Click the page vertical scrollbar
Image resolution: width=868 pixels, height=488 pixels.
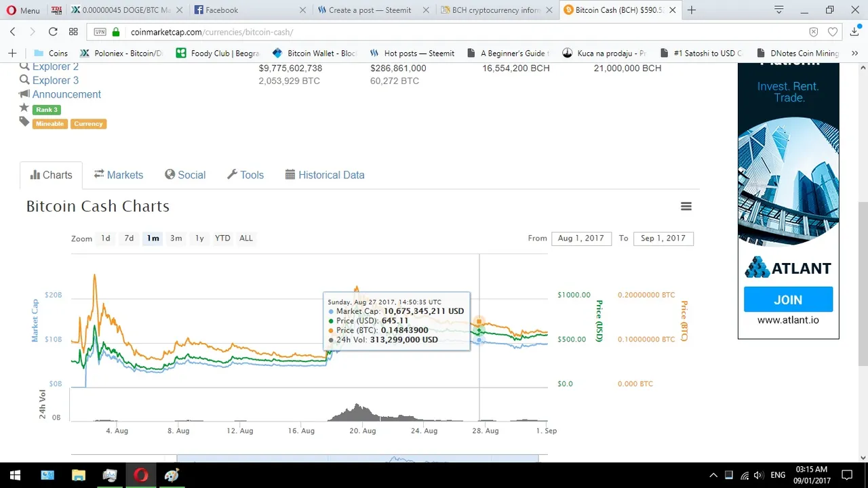pyautogui.click(x=863, y=283)
